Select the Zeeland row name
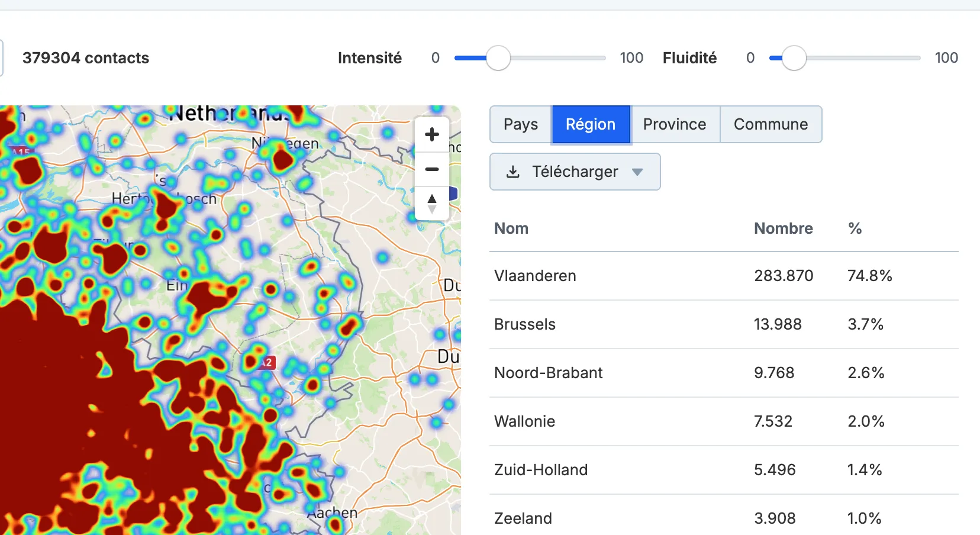 tap(523, 518)
